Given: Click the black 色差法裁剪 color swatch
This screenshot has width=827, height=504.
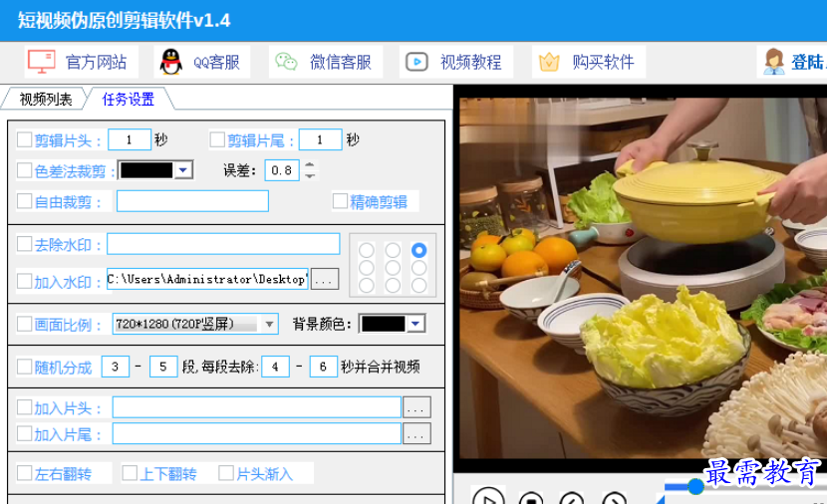Looking at the screenshot, I should [x=146, y=170].
